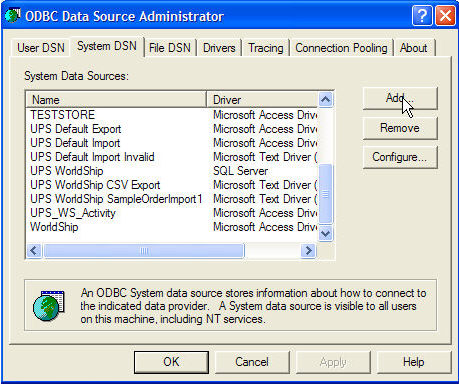Switch to the User DSN tab
Screen dimensions: 459x385
41,48
